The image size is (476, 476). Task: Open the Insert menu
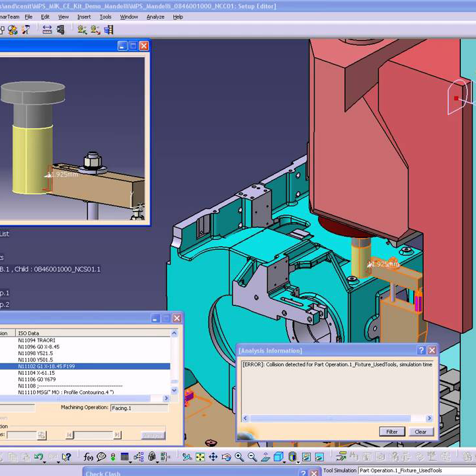pyautogui.click(x=84, y=17)
